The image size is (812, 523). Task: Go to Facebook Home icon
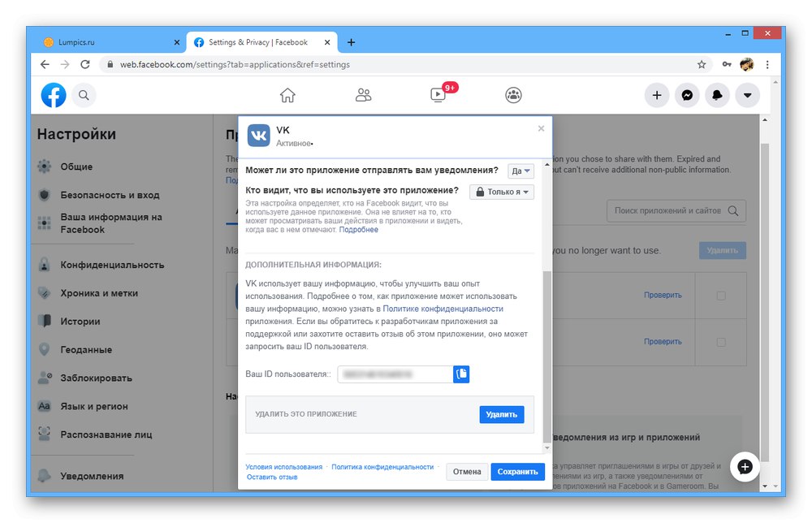pos(287,95)
